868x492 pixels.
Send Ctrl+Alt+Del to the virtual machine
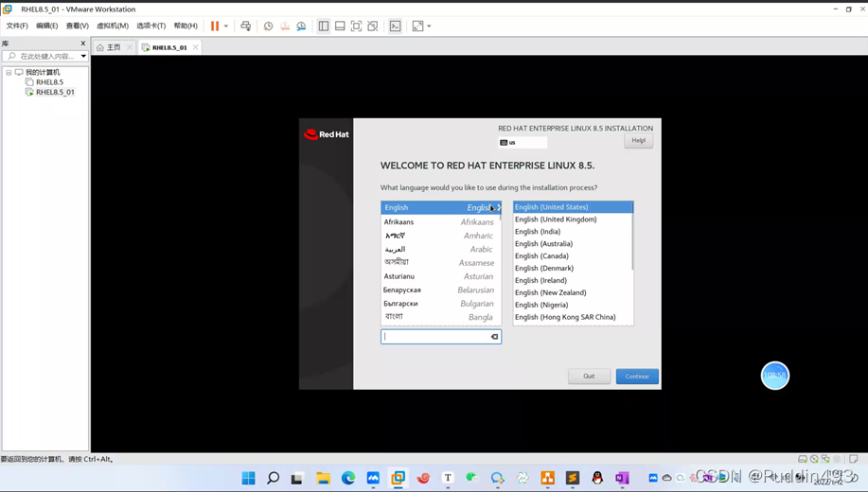pos(246,26)
